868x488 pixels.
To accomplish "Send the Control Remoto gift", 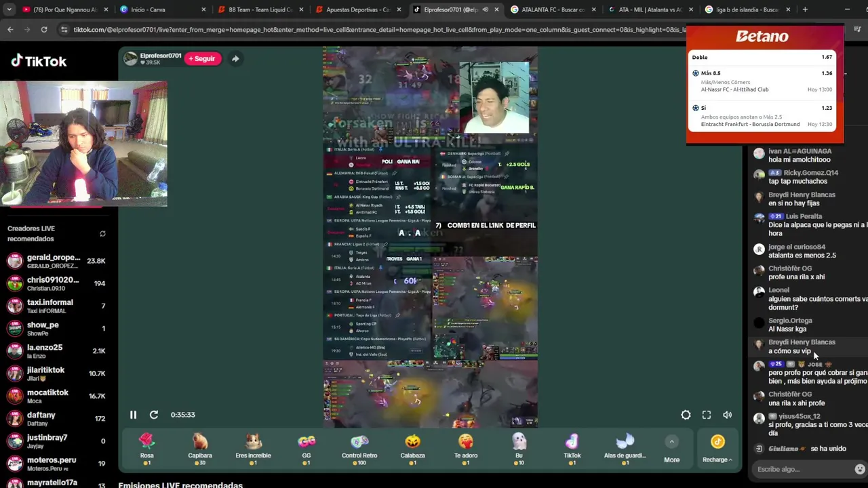I will [x=359, y=449].
